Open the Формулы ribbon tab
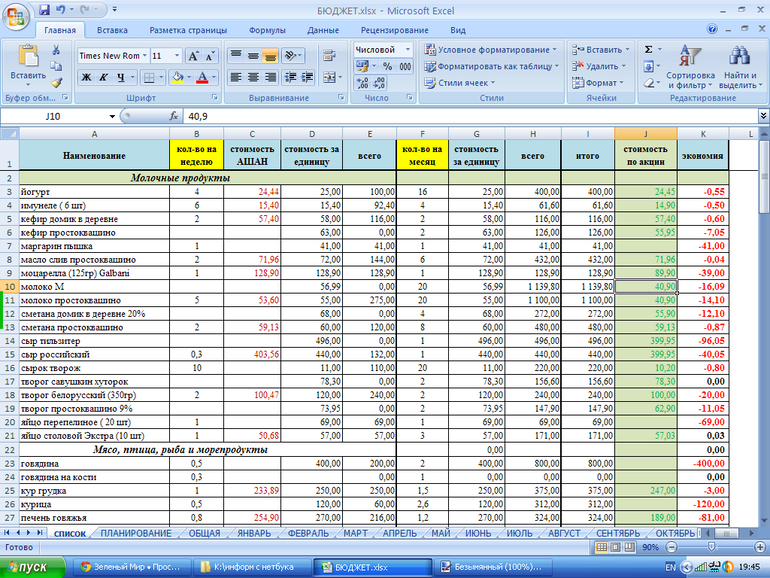The image size is (770, 578). click(267, 30)
